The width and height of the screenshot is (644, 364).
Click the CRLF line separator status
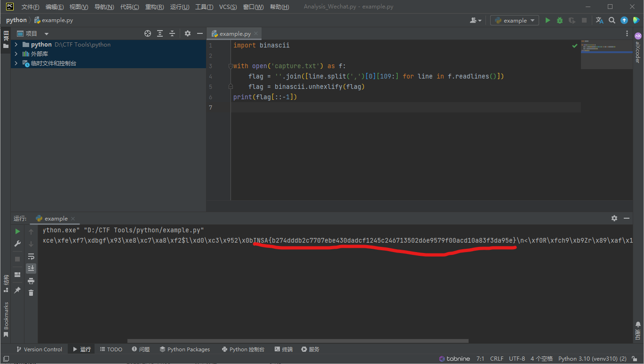(497, 358)
